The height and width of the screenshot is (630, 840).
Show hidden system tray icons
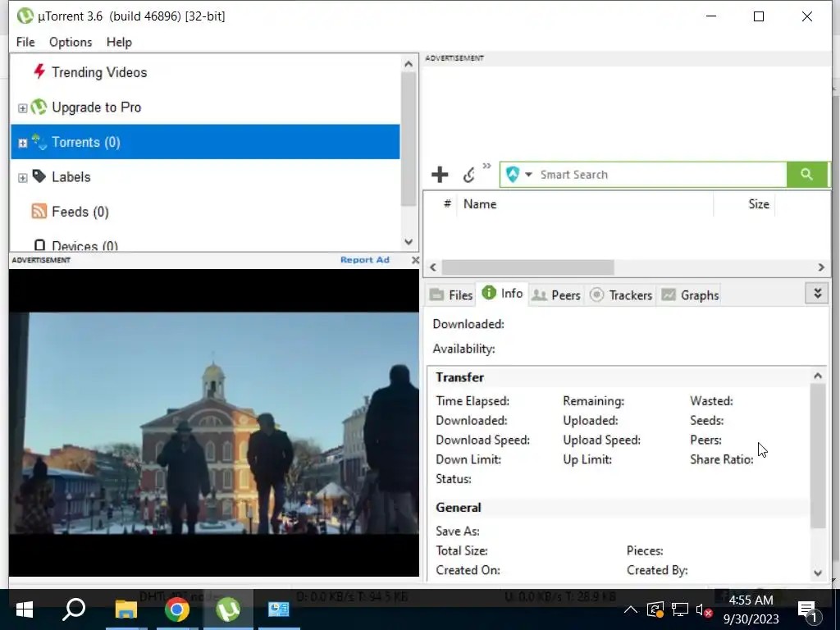[631, 609]
